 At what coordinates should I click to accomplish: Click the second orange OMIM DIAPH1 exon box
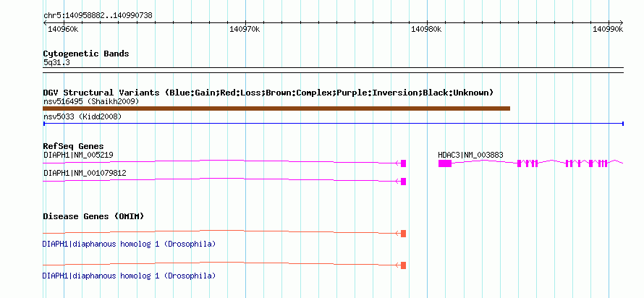point(403,265)
